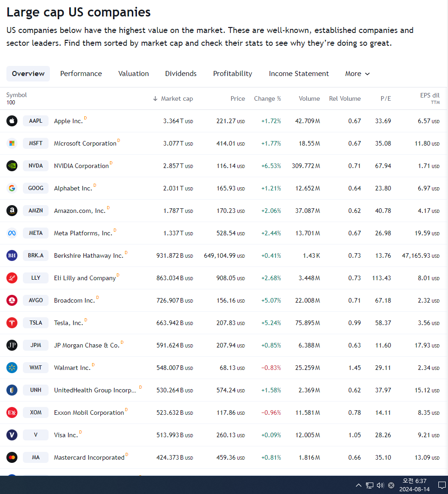Image resolution: width=448 pixels, height=494 pixels.
Task: Sort by the P/E column header
Action: (386, 98)
